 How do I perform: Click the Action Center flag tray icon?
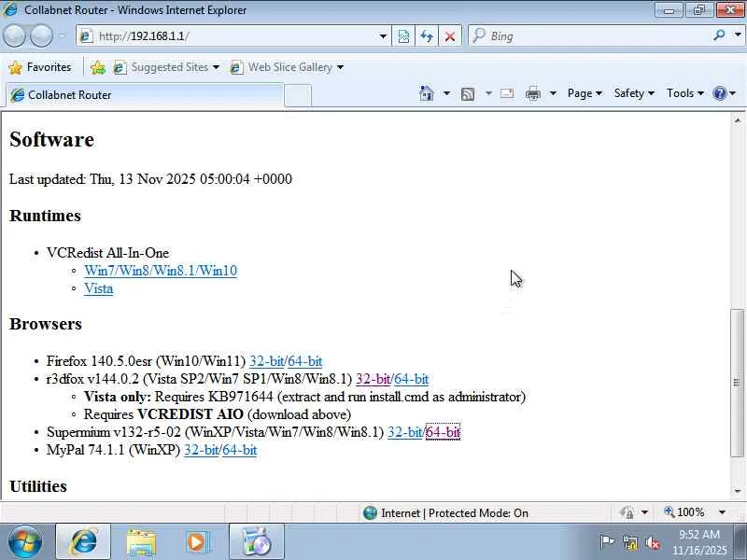click(606, 542)
